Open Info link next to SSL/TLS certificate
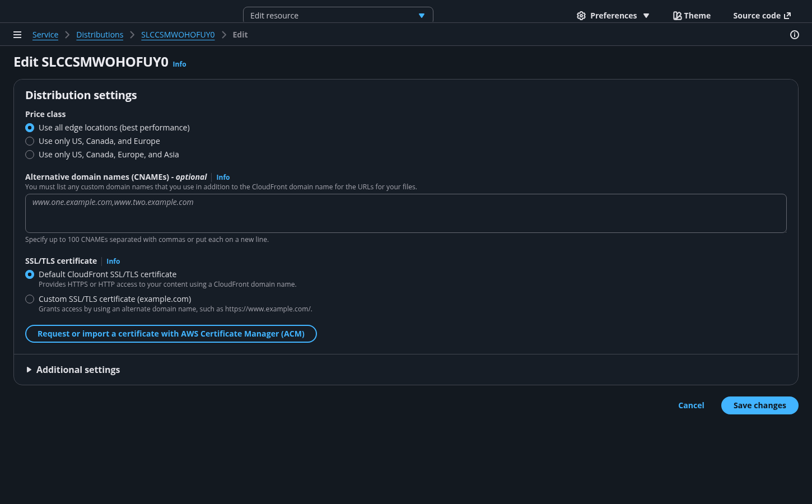Viewport: 812px width, 504px height. pos(113,262)
